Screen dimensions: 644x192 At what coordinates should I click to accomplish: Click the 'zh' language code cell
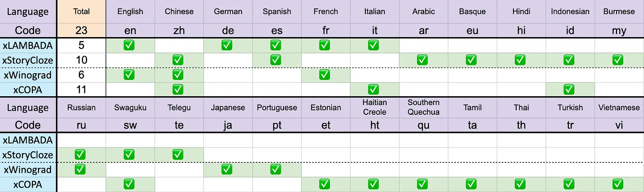point(179,30)
